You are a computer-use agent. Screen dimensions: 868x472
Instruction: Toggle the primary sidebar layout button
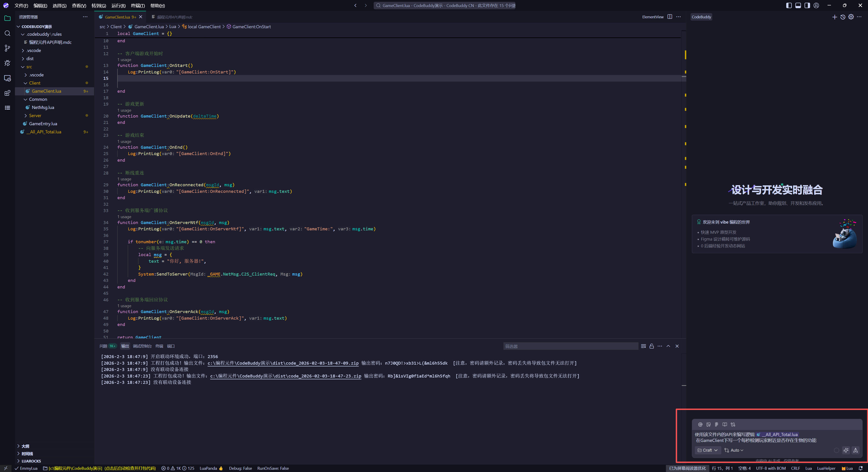pyautogui.click(x=789, y=5)
